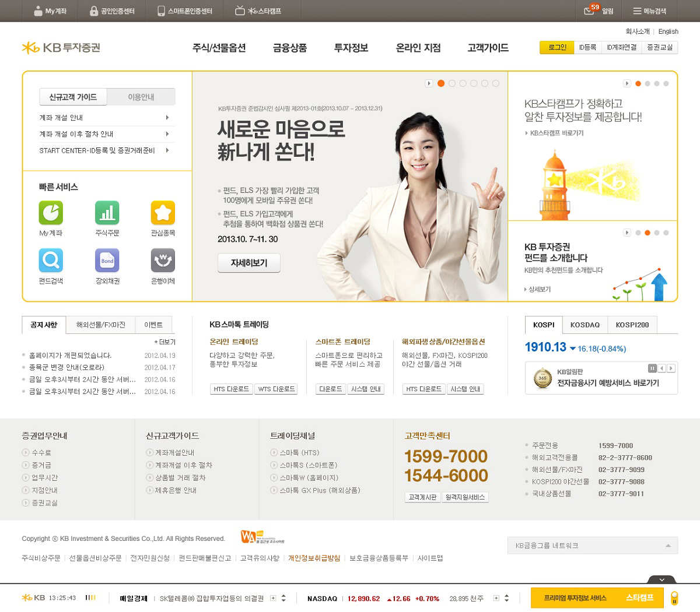Image resolution: width=700 pixels, height=612 pixels.
Task: Select the second dot of the main banner carousel
Action: click(452, 83)
